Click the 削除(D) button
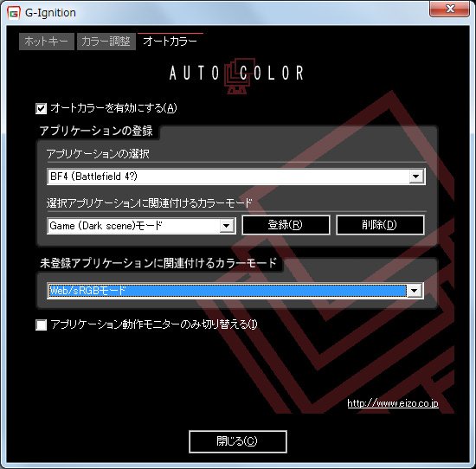This screenshot has height=469, width=476. coord(380,225)
